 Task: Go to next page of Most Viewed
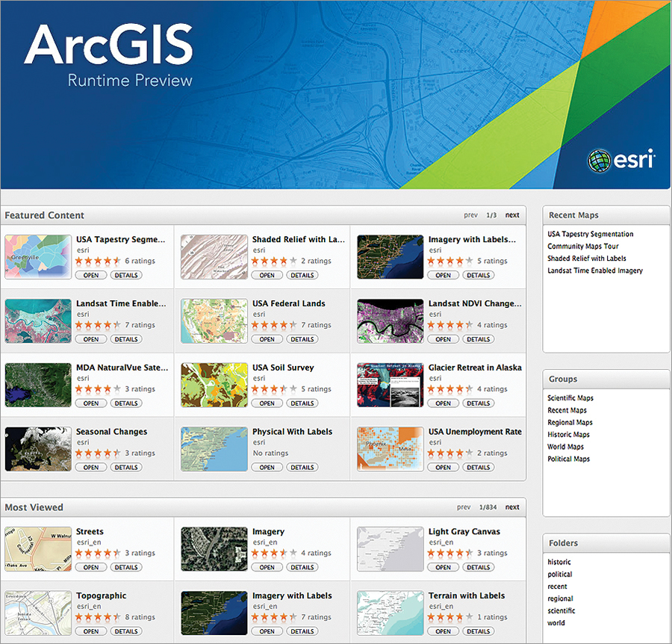[512, 507]
